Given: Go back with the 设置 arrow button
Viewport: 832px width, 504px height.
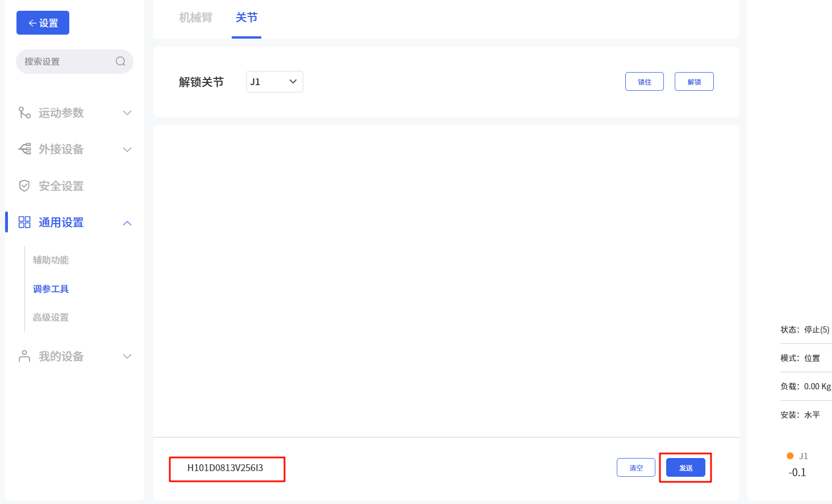Looking at the screenshot, I should point(43,23).
